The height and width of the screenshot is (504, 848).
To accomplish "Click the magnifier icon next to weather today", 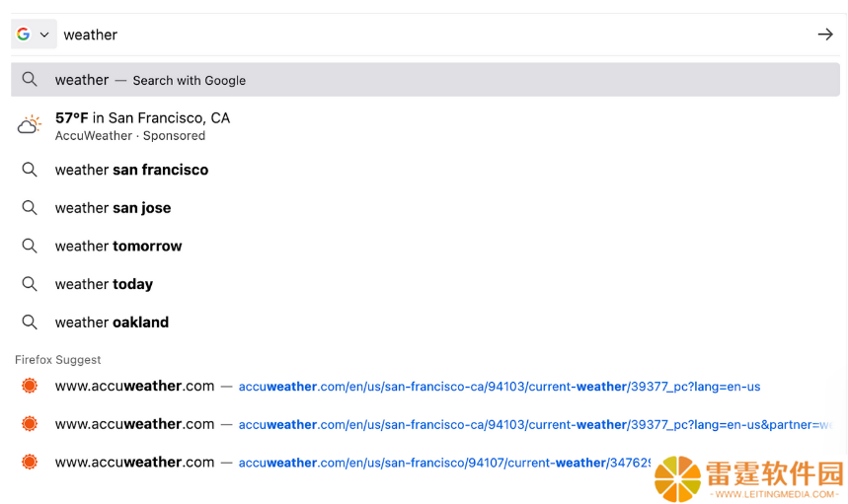I will 30,284.
